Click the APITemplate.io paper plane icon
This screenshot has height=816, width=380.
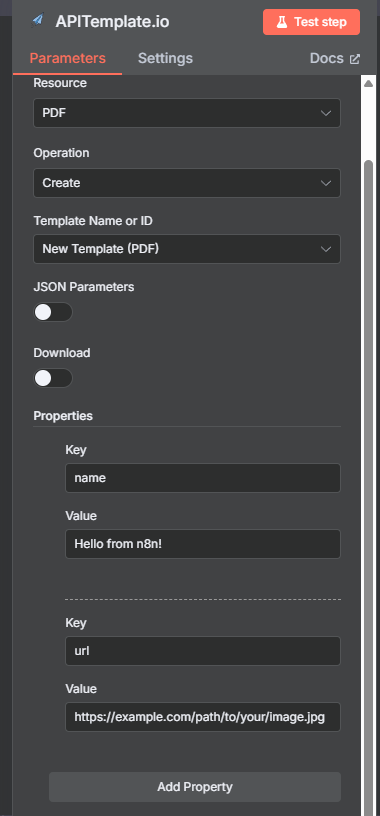[x=37, y=21]
